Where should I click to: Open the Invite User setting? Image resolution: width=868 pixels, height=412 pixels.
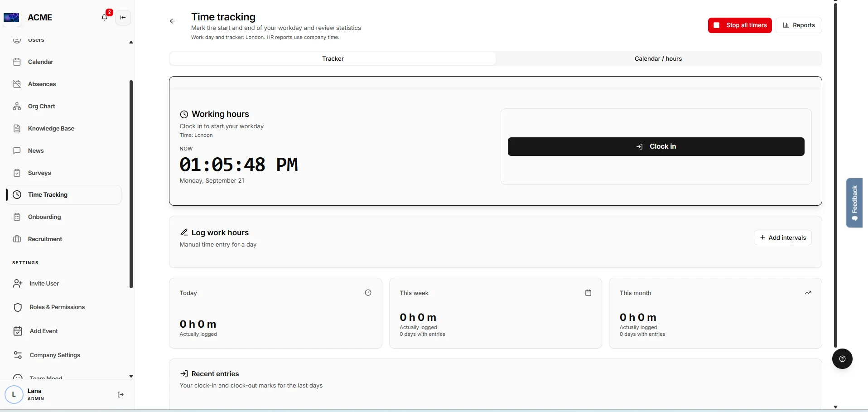coord(63,283)
